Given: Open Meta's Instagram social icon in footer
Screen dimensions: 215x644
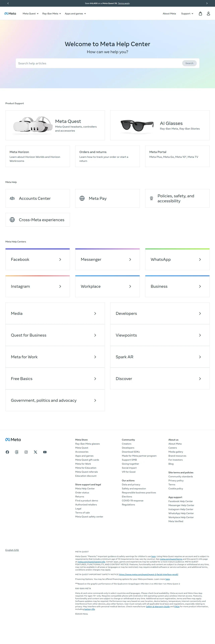Looking at the screenshot, I should (26, 452).
